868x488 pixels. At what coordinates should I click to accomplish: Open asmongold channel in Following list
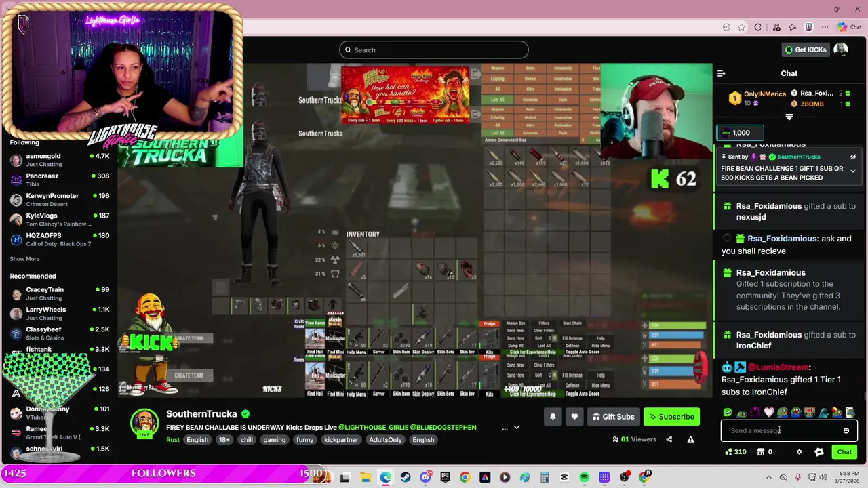[60, 160]
